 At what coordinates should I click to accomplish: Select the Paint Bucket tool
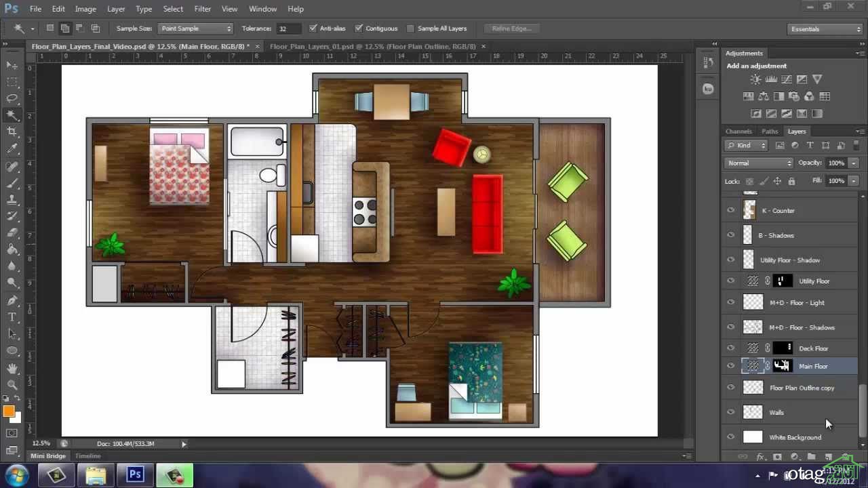12,250
